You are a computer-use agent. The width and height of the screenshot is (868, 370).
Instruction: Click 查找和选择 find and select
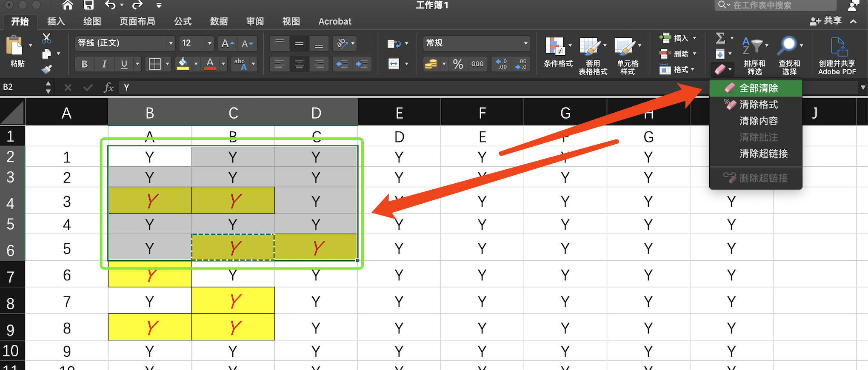789,56
